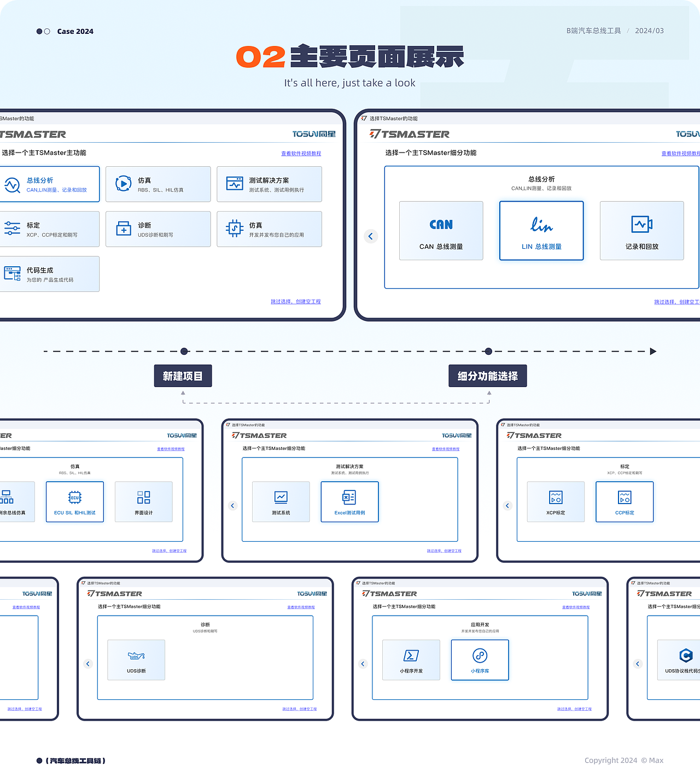This screenshot has width=700, height=784.
Task: Click TSMASTER logo in the 总线分析 window
Action: [410, 134]
